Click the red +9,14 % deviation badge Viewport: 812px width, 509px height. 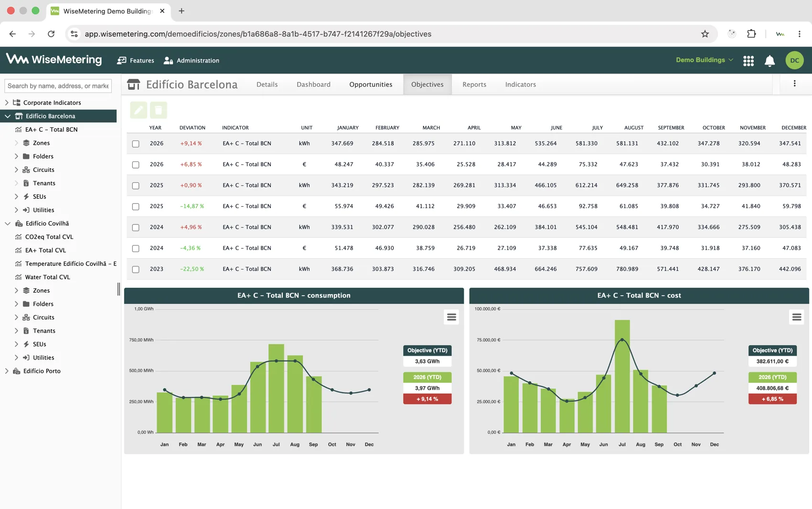pos(427,399)
